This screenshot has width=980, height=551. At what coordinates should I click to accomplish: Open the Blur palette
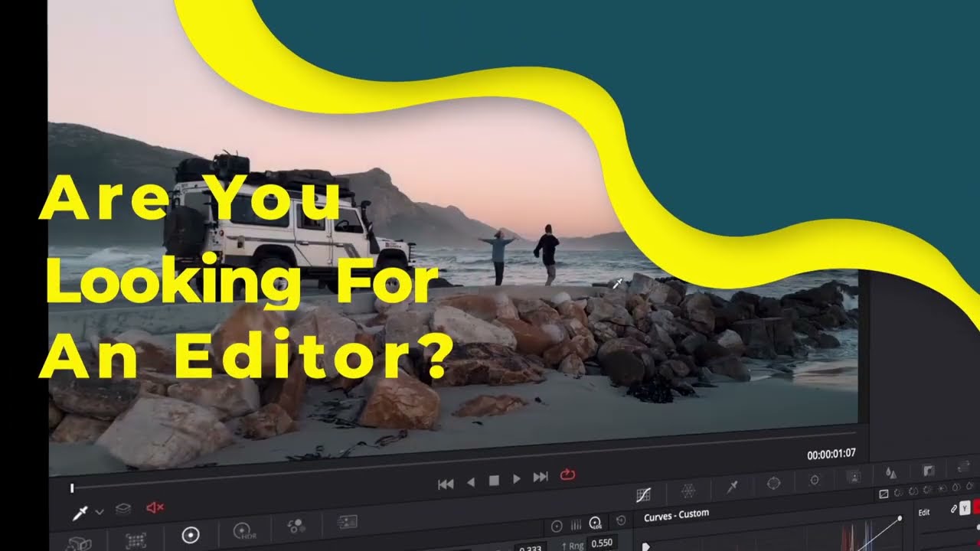tap(891, 473)
